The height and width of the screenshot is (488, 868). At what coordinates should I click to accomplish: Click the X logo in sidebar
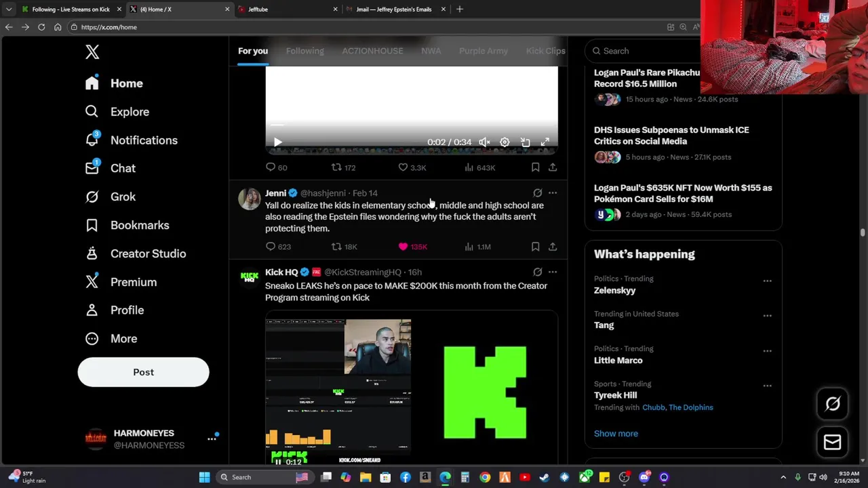tap(92, 52)
